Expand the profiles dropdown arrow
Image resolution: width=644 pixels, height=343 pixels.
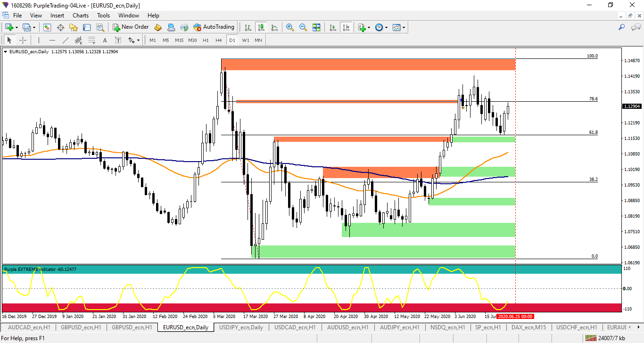34,27
